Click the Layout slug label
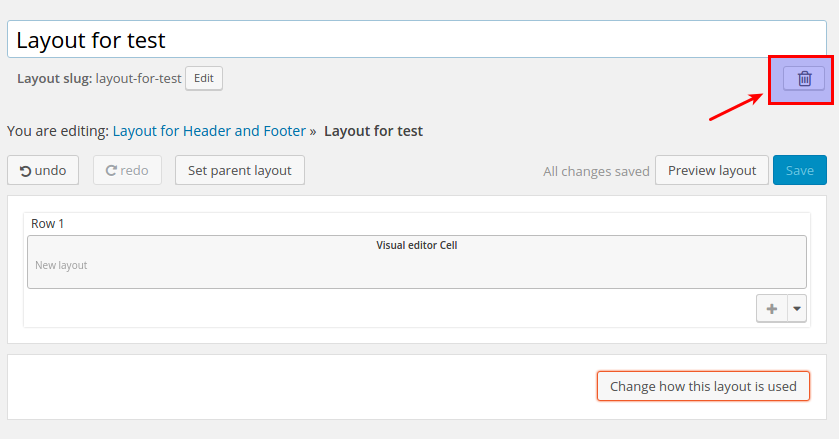 (55, 79)
